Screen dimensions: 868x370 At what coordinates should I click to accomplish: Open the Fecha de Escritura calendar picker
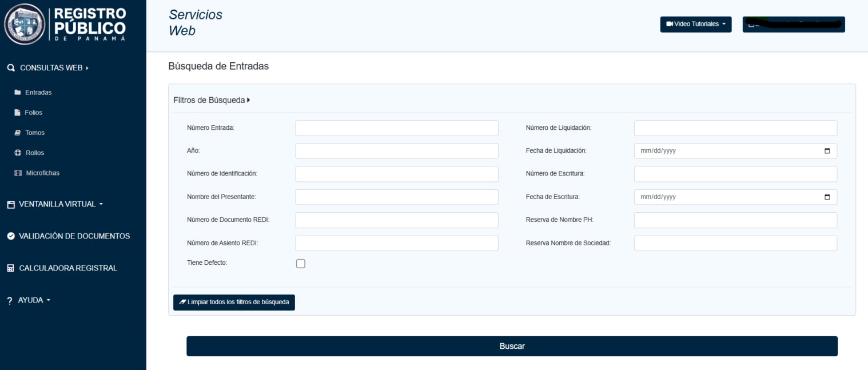pos(827,197)
